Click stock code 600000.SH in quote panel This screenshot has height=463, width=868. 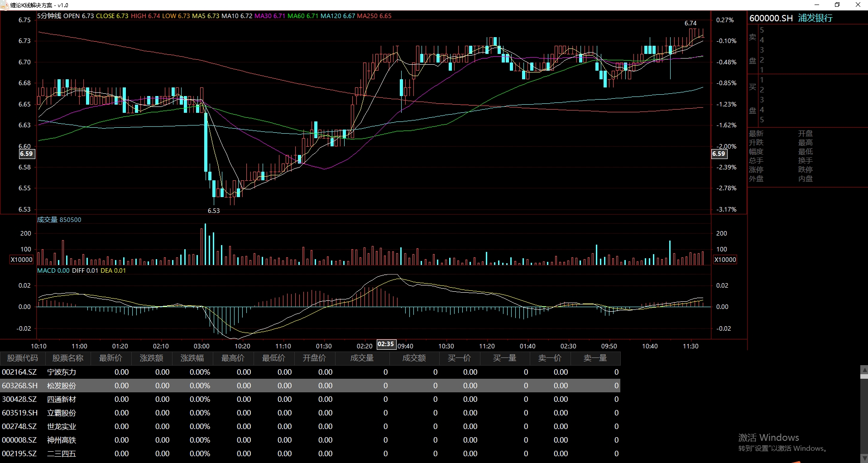coord(771,18)
